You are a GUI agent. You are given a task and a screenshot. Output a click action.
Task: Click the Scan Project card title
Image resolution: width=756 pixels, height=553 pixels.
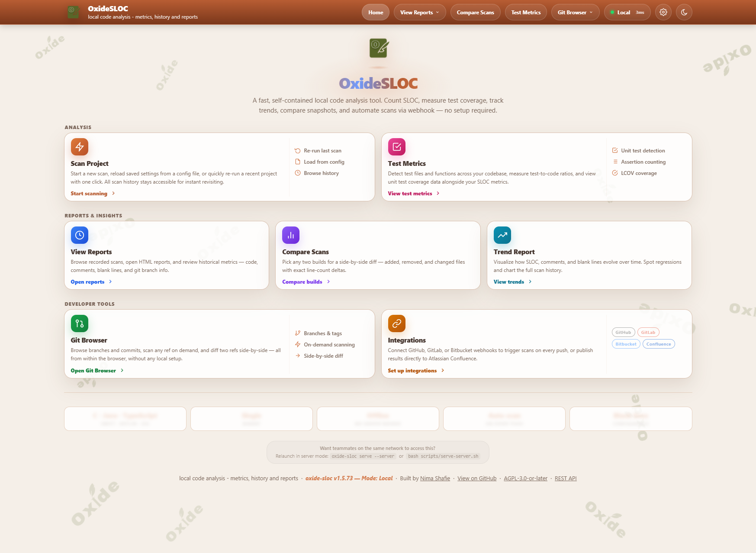tap(90, 164)
